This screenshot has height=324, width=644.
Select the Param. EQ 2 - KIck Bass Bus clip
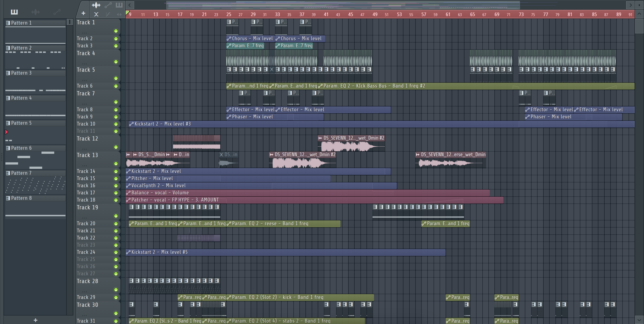(x=476, y=86)
